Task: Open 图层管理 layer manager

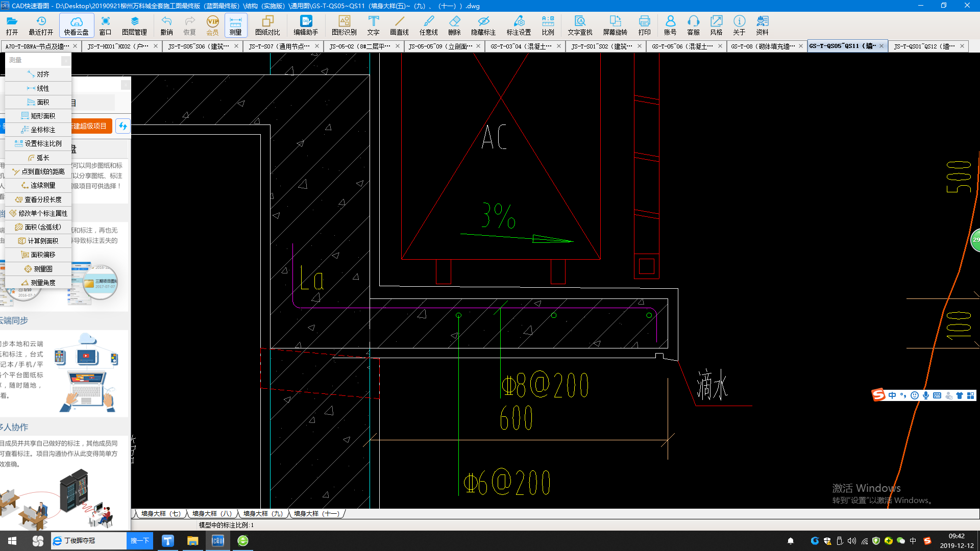Action: click(135, 25)
